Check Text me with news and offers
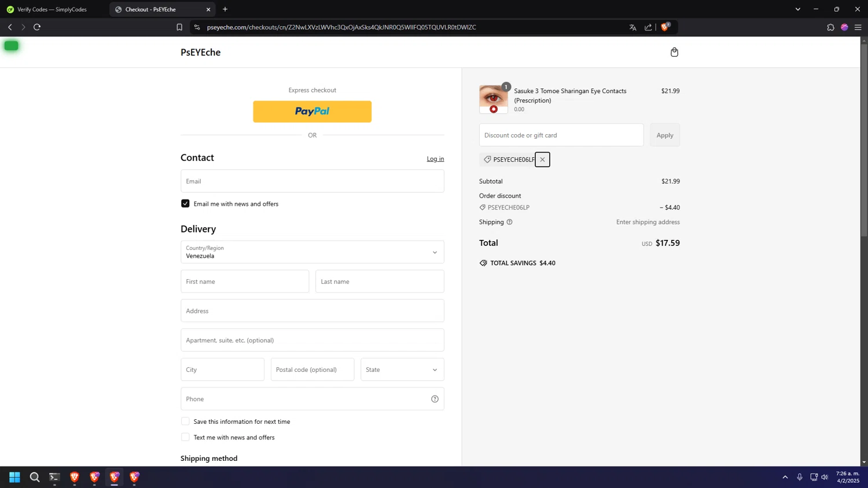Image resolution: width=868 pixels, height=488 pixels. click(x=185, y=437)
